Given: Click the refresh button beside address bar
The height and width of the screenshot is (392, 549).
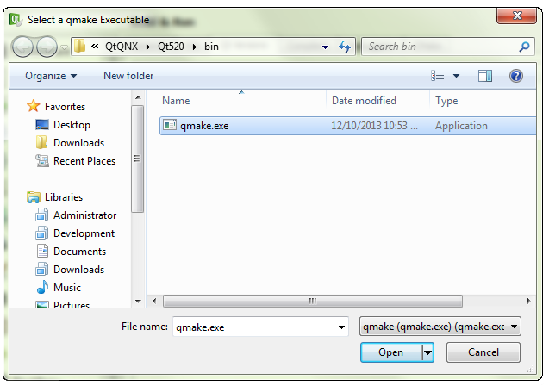Looking at the screenshot, I should (x=346, y=47).
